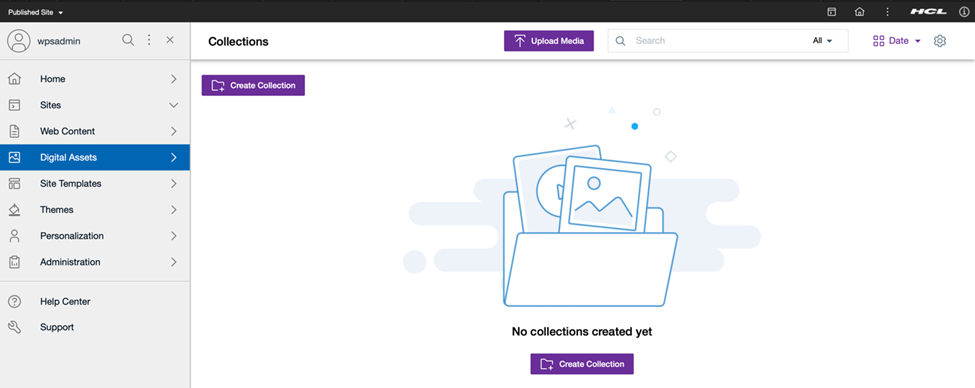
Task: Expand the Personalization chevron
Action: pos(173,236)
